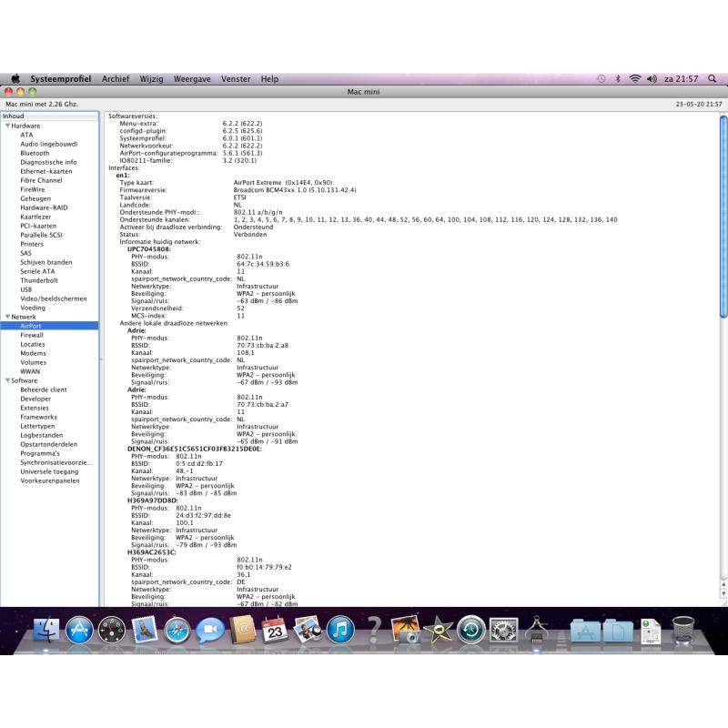Open the Weergave menu
This screenshot has width=728, height=728.
coord(192,79)
